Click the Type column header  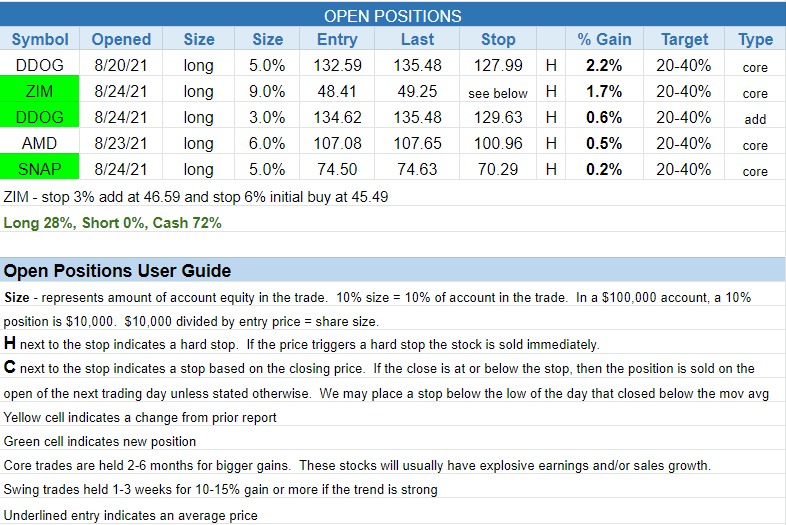click(755, 39)
